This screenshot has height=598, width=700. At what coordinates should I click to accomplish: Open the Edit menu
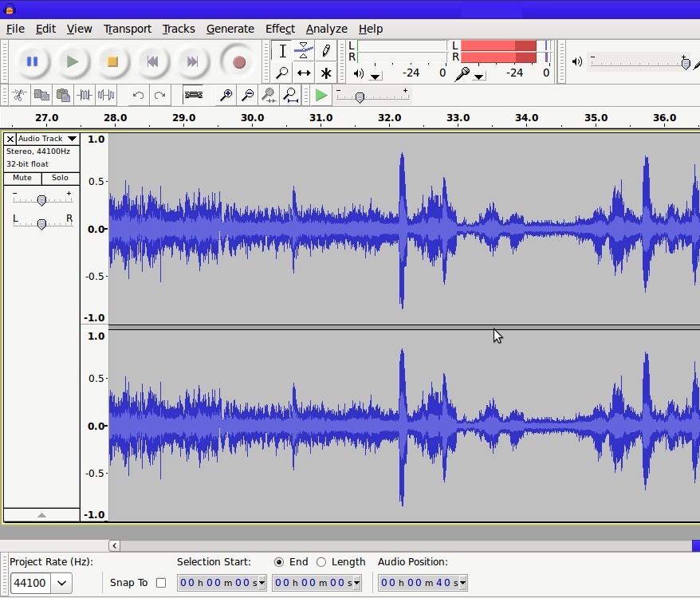pyautogui.click(x=45, y=29)
